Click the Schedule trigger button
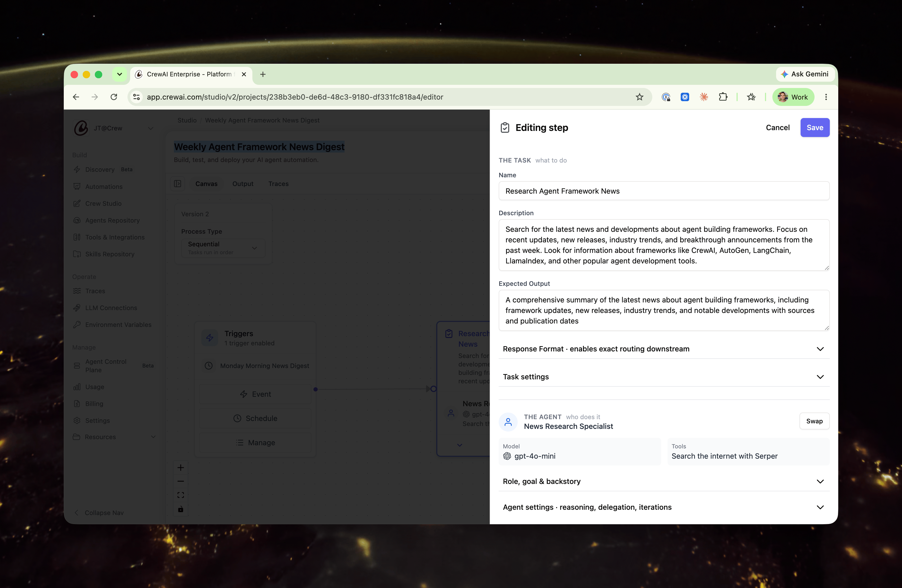This screenshot has height=588, width=902. 256,419
